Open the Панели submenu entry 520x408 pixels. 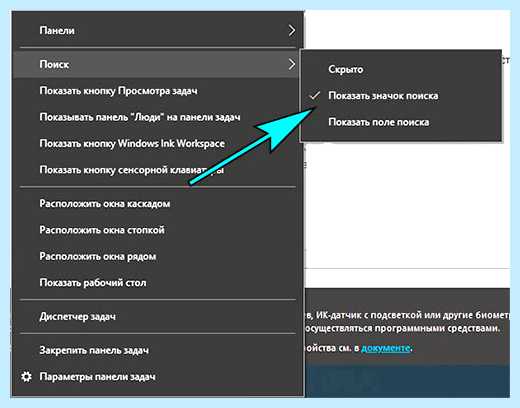tap(157, 30)
